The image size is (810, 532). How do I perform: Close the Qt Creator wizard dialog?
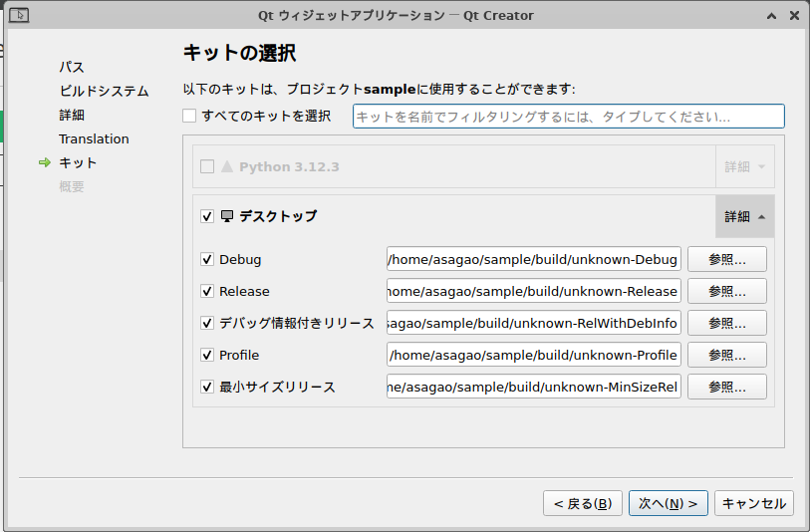click(x=794, y=16)
